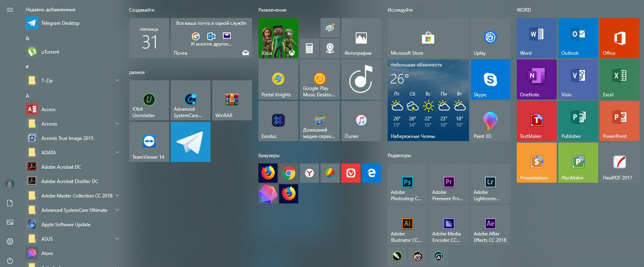Viewport: 644px width, 267px height.
Task: Launch the Uplay tile
Action: tap(490, 38)
